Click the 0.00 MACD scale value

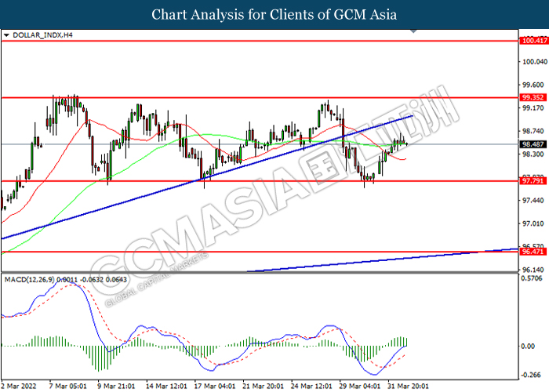(529, 347)
